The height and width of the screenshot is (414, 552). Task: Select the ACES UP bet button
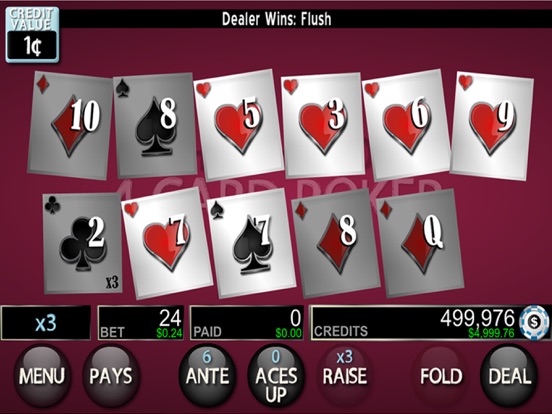276,376
